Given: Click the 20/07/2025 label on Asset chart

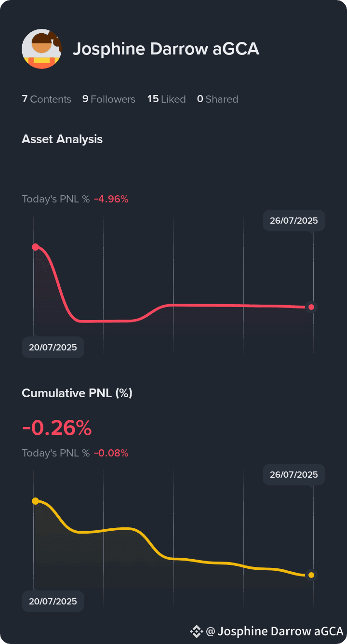Looking at the screenshot, I should (x=53, y=348).
